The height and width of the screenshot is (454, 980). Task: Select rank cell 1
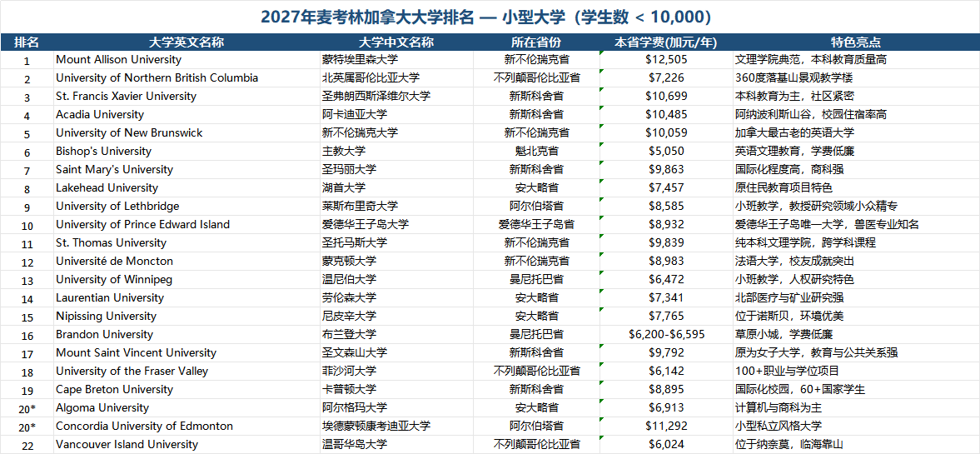(27, 60)
